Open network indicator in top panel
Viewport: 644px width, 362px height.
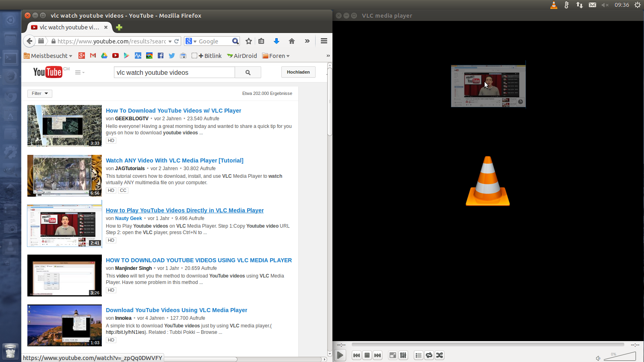click(580, 5)
